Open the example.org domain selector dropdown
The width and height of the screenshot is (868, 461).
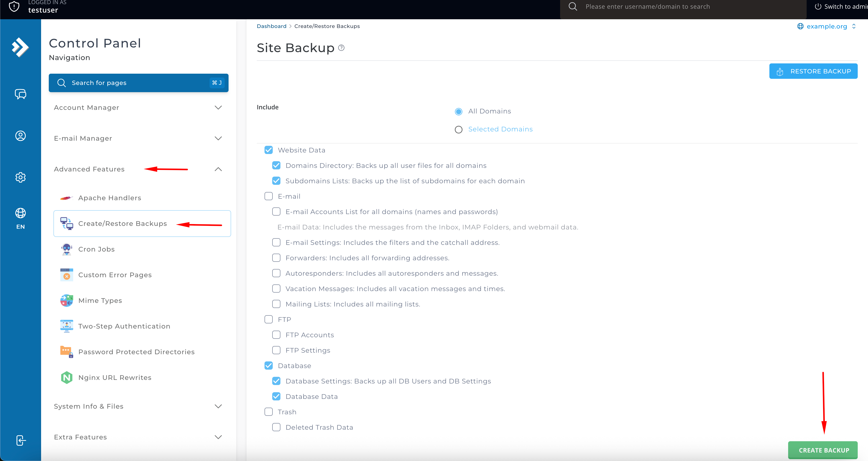[827, 26]
